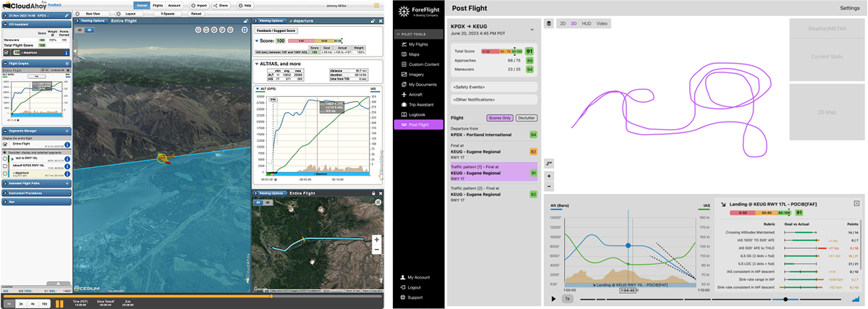Image resolution: width=868 pixels, height=309 pixels.
Task: Switch ForeFlight view to 2D
Action: [562, 24]
